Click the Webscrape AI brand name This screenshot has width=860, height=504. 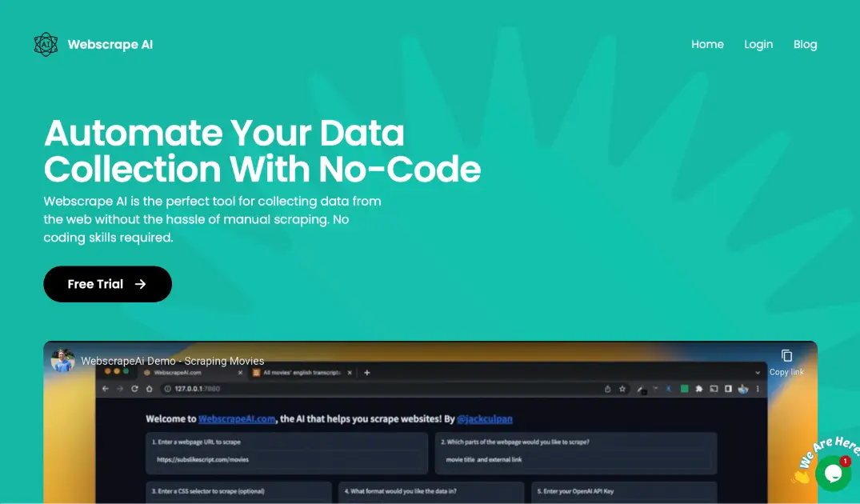110,45
